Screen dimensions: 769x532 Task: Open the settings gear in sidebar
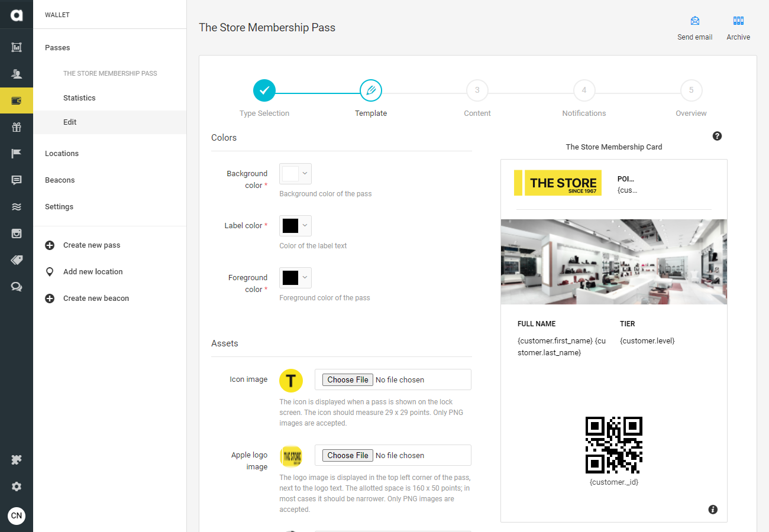pyautogui.click(x=17, y=486)
